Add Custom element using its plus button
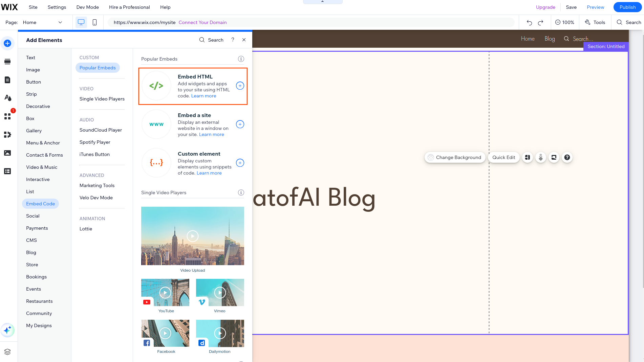The height and width of the screenshot is (362, 644). coord(240,163)
